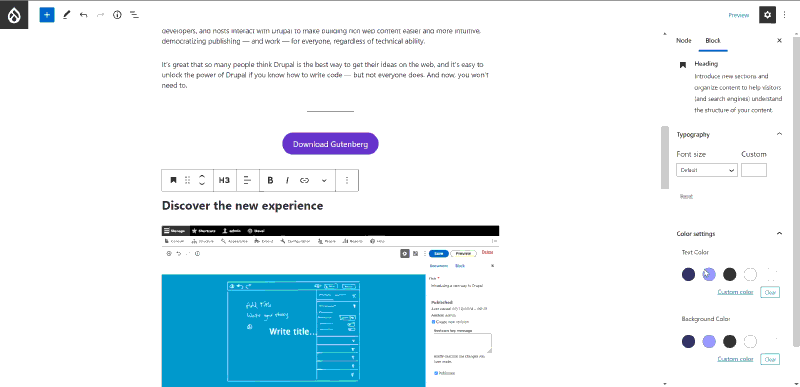Open the content info details icon
This screenshot has width=800, height=387.
tap(117, 15)
